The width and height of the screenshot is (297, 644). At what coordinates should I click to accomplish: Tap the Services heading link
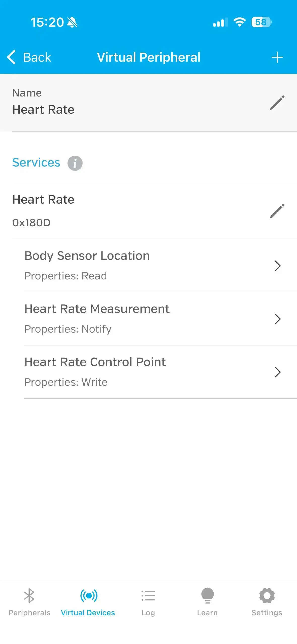tap(36, 163)
